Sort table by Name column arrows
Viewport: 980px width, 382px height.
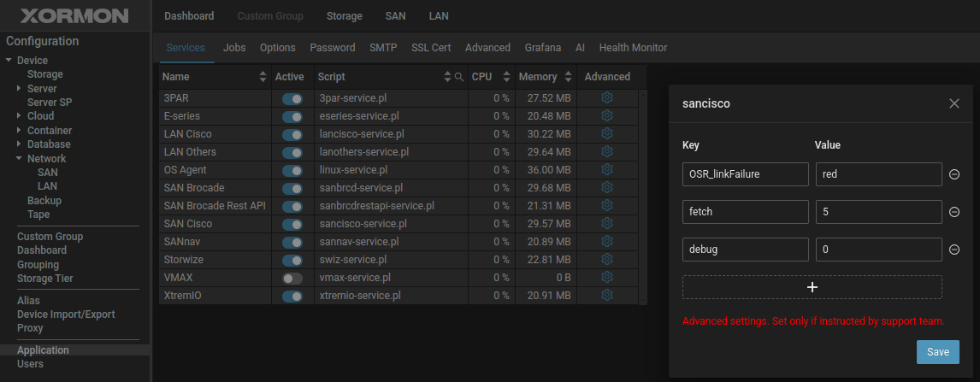pos(263,77)
